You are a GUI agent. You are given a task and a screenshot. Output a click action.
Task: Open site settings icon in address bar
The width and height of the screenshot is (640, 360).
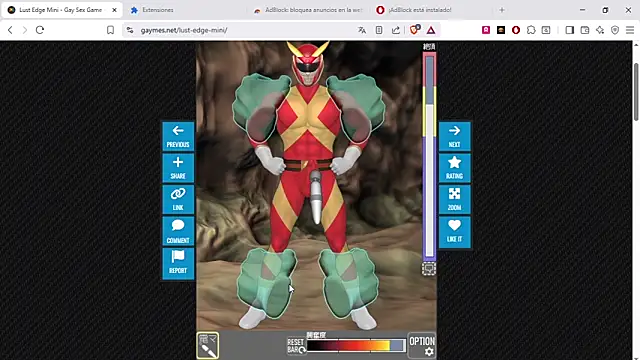(x=130, y=30)
